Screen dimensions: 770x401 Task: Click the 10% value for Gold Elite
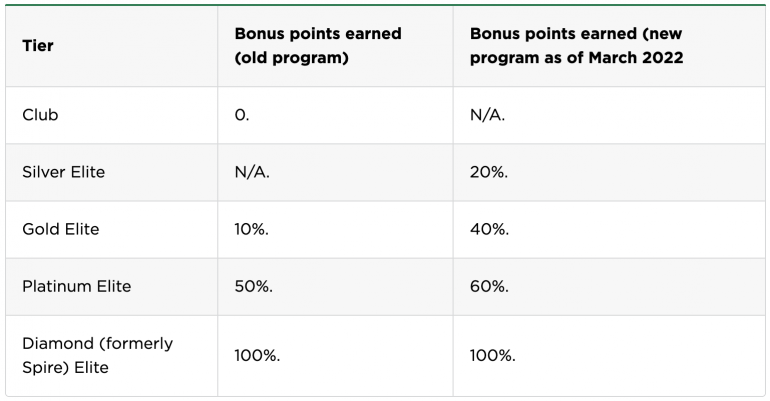[253, 229]
